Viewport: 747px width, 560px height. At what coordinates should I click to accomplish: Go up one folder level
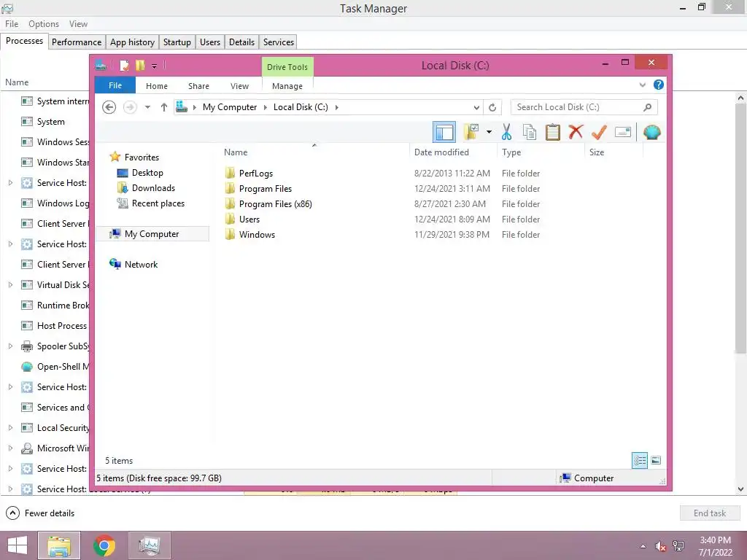tap(164, 107)
